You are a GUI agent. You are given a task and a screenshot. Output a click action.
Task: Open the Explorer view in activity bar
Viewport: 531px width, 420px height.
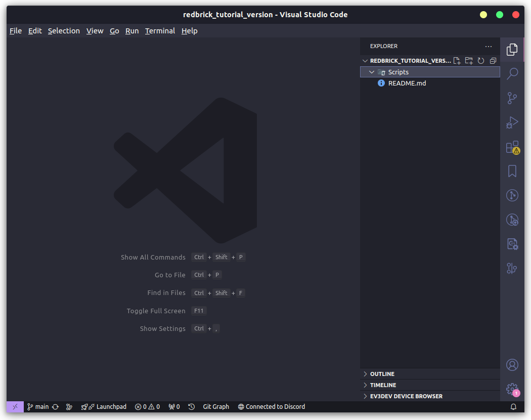pyautogui.click(x=512, y=50)
